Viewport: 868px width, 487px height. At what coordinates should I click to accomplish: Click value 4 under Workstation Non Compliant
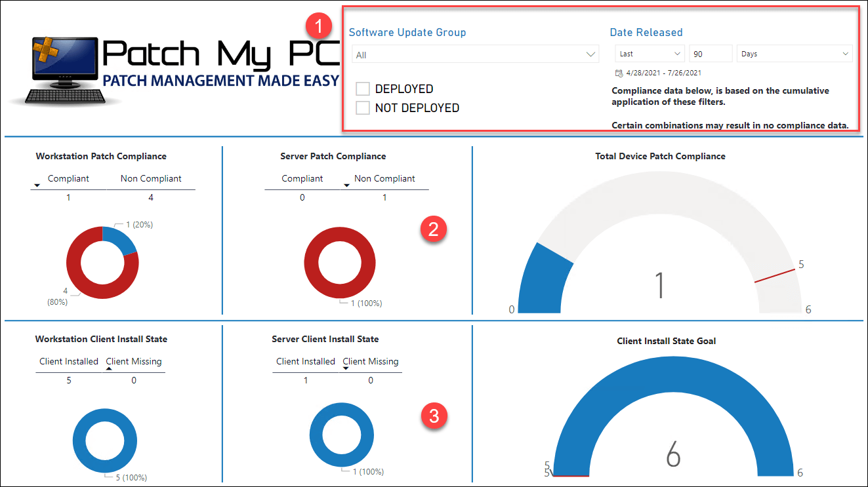[x=151, y=197]
